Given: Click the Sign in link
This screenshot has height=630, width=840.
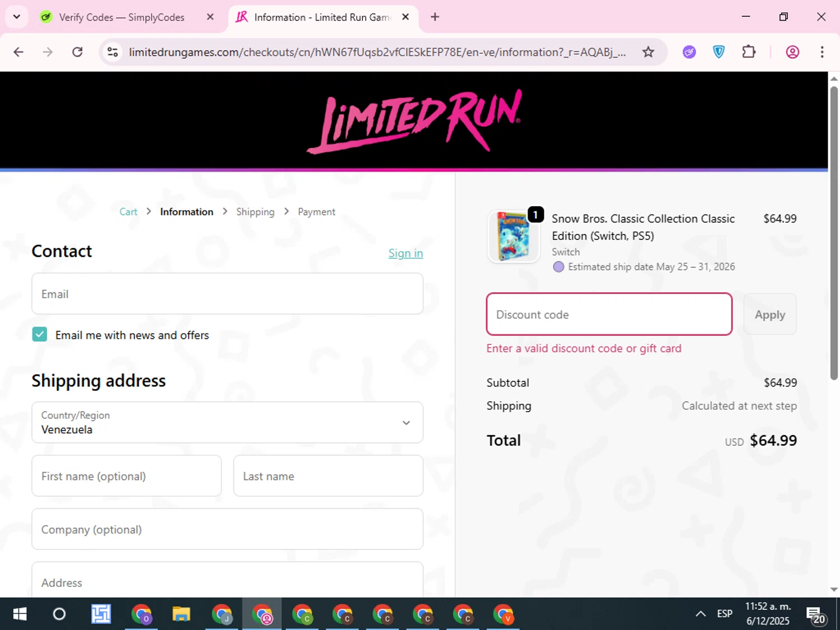Looking at the screenshot, I should click(405, 253).
